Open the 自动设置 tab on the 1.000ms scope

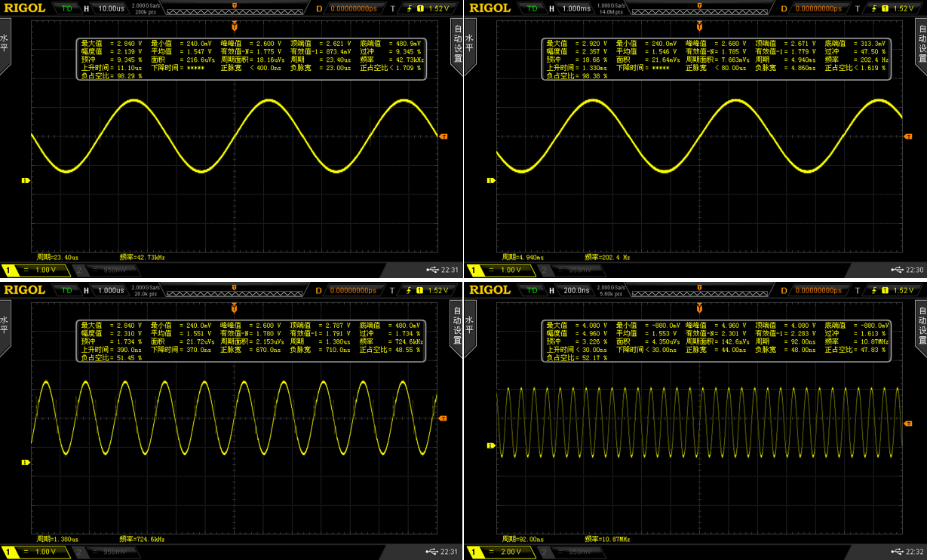click(x=921, y=47)
